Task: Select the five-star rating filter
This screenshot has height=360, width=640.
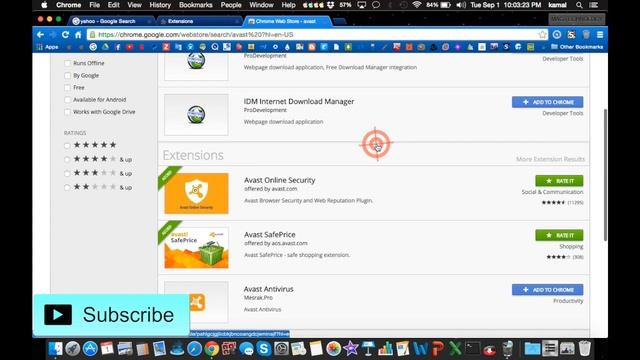Action: (x=67, y=145)
